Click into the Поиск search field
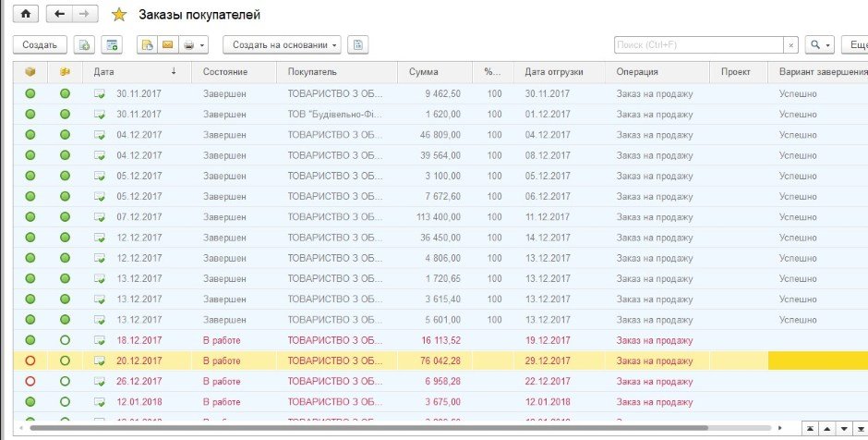The height and width of the screenshot is (440, 868). (698, 44)
